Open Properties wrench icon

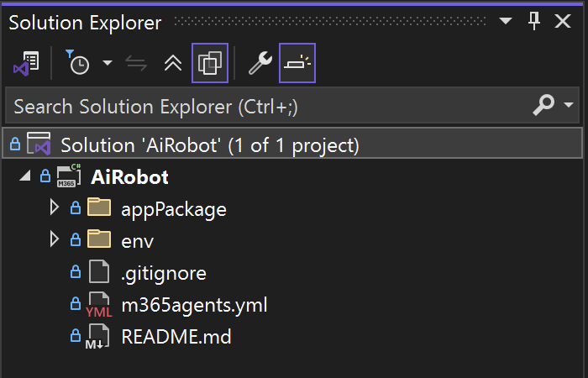[260, 63]
